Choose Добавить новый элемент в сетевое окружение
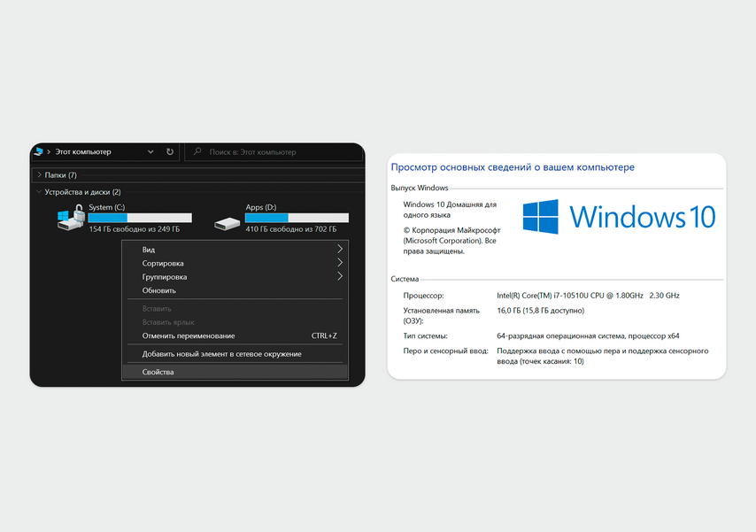 235,353
